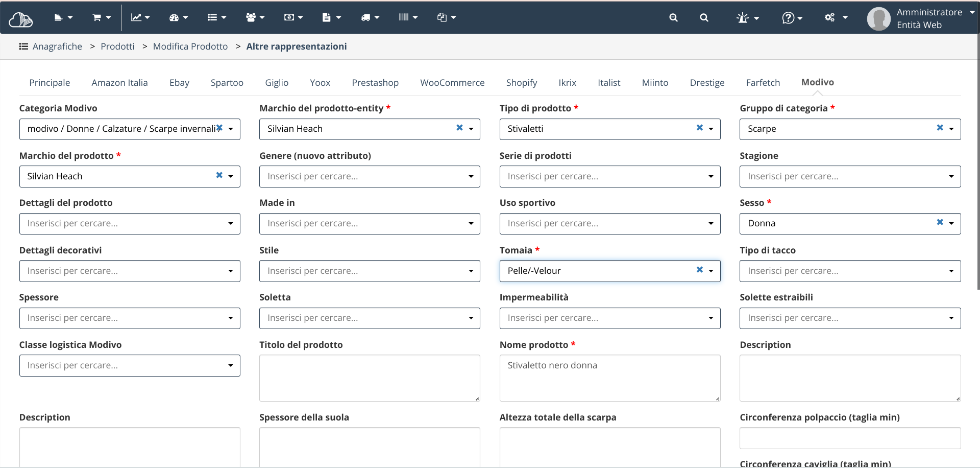Click the Nome prodotto text area
980x468 pixels.
click(610, 378)
